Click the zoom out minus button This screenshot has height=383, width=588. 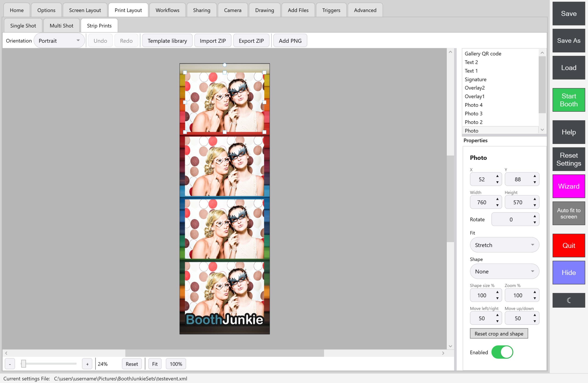[x=10, y=364]
